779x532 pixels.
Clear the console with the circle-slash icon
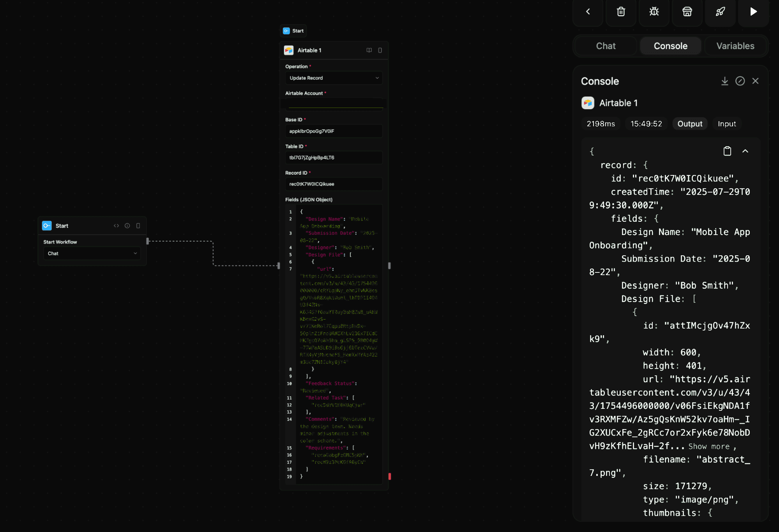[x=740, y=81]
